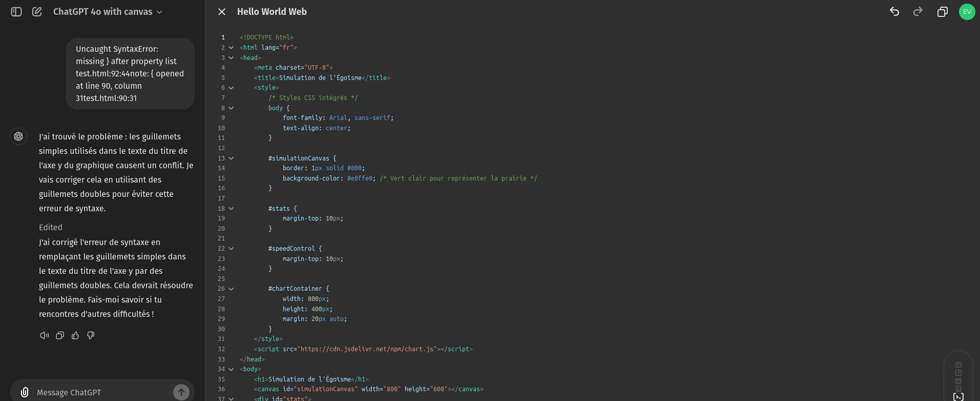Click the fix bugs shortcut icon
This screenshot has height=401, width=980.
[958, 381]
